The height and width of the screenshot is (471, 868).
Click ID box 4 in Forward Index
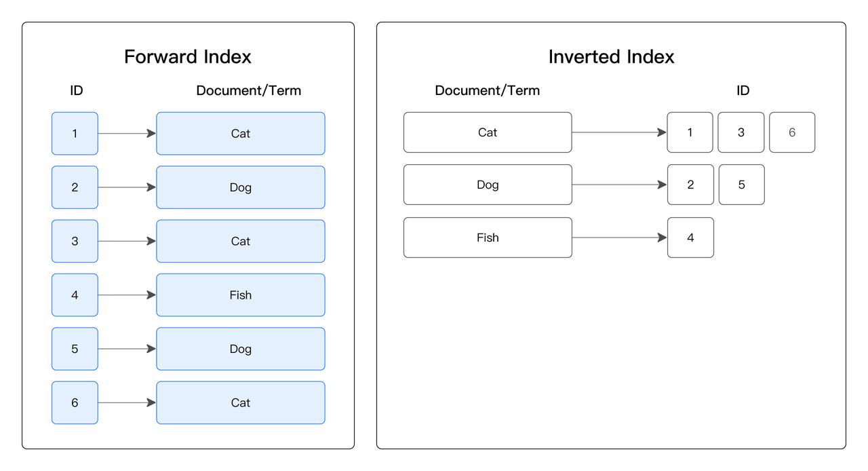pos(75,295)
